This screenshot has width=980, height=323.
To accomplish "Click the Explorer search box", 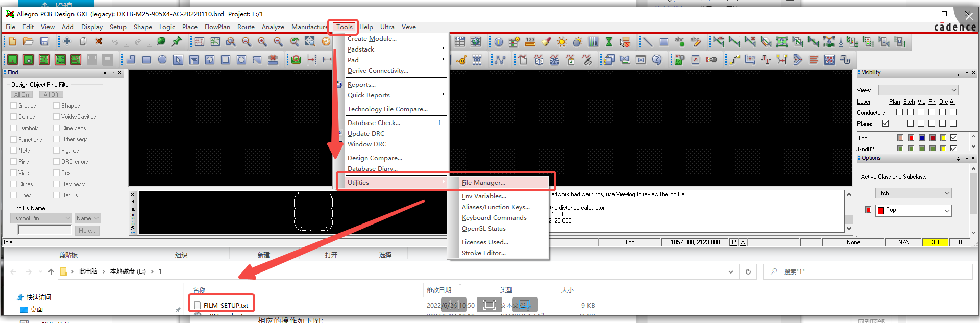I will click(x=868, y=272).
